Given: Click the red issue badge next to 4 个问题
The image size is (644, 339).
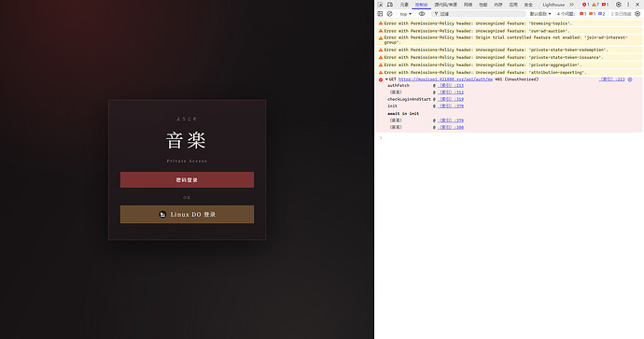Looking at the screenshot, I should click(582, 14).
